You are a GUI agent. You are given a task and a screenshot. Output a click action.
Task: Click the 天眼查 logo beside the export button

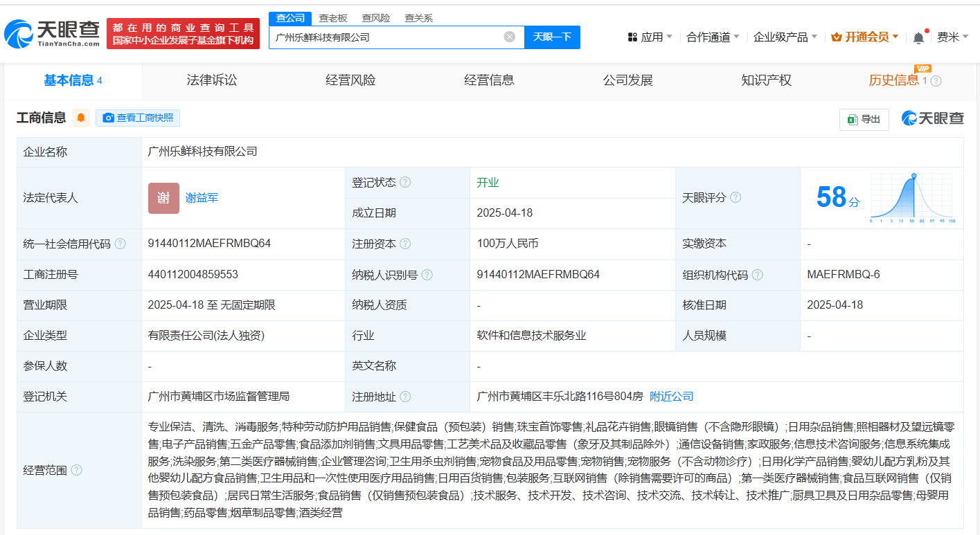coord(932,118)
